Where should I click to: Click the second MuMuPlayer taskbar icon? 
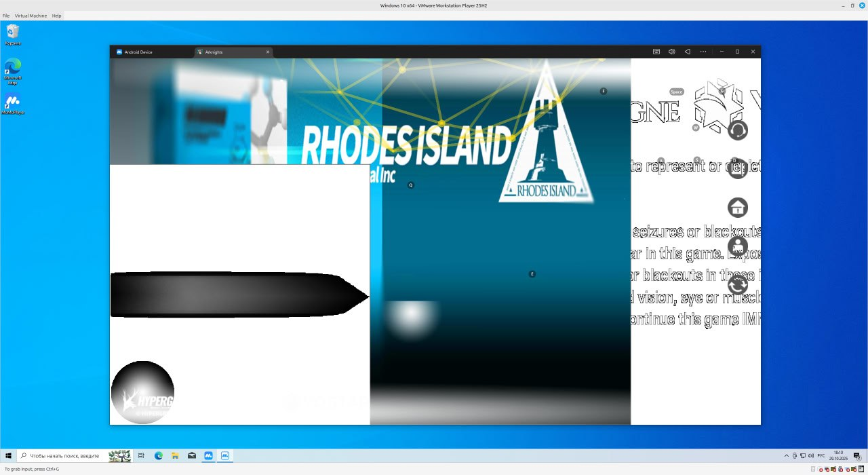pyautogui.click(x=225, y=455)
